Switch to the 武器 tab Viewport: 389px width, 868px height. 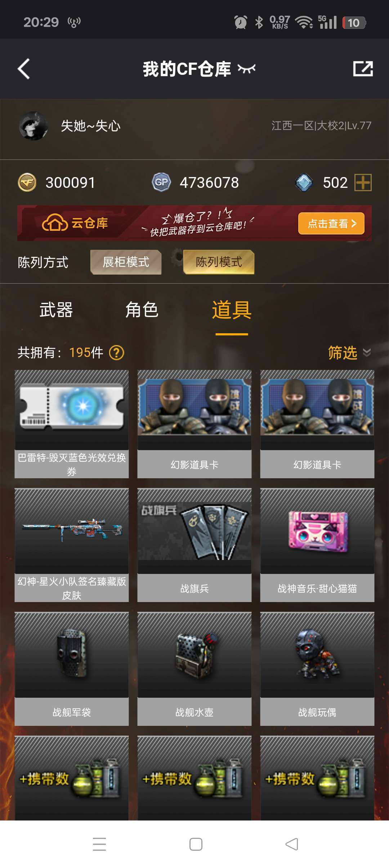pos(56,310)
